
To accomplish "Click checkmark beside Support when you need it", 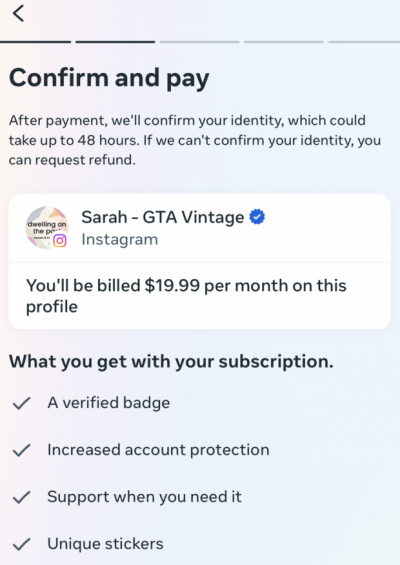I will [x=22, y=497].
